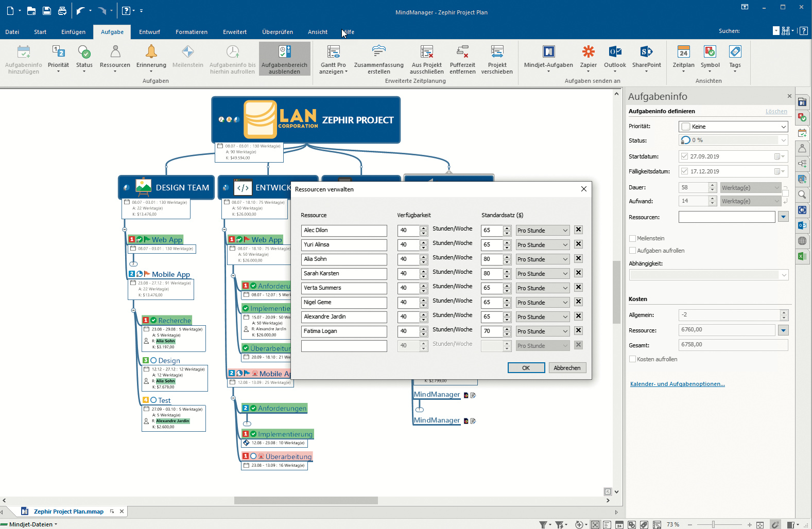Image resolution: width=812 pixels, height=529 pixels.
Task: Select the Erinnerung bell icon
Action: tap(151, 52)
